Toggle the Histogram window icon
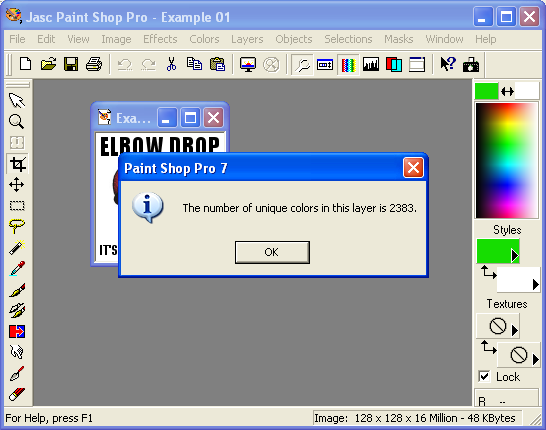546x430 pixels. [x=371, y=64]
